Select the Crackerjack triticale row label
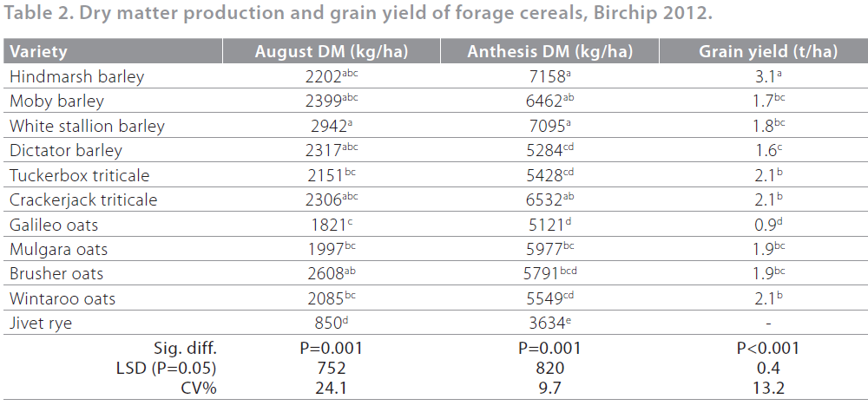 tap(83, 200)
